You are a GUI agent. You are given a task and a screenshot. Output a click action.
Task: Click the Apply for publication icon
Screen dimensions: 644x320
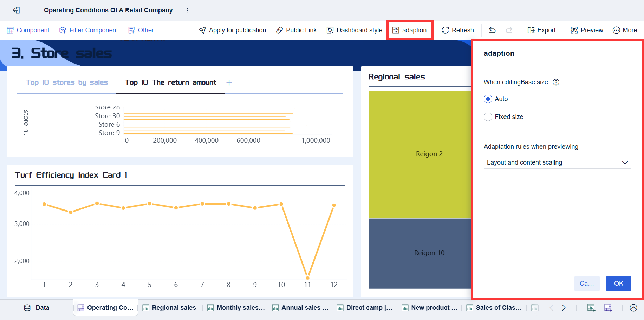click(x=202, y=30)
